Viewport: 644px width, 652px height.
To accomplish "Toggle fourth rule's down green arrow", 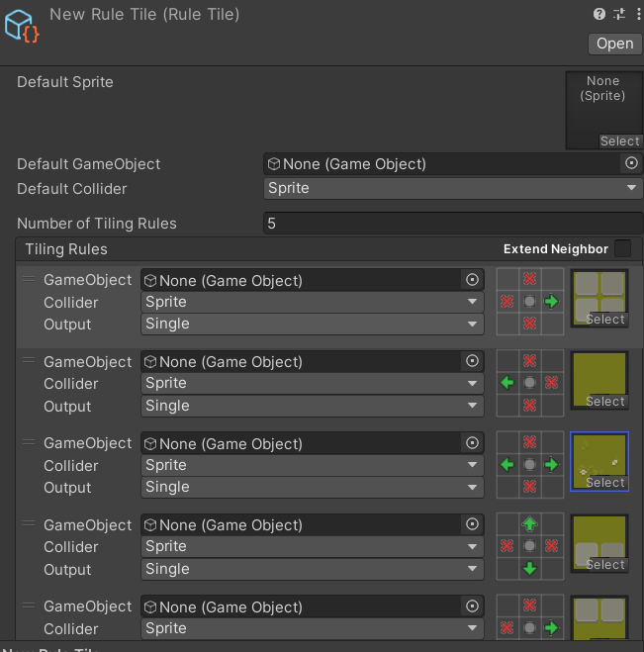I will (x=529, y=568).
